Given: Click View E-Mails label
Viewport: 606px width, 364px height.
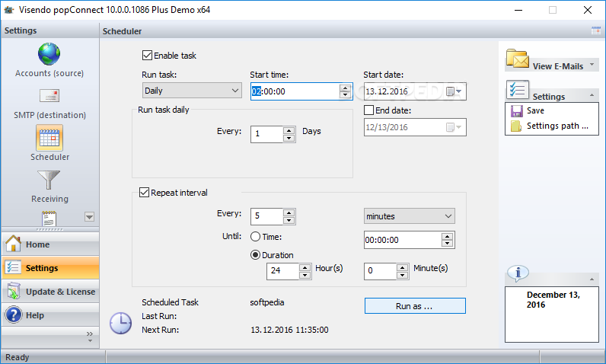Looking at the screenshot, I should coord(558,66).
